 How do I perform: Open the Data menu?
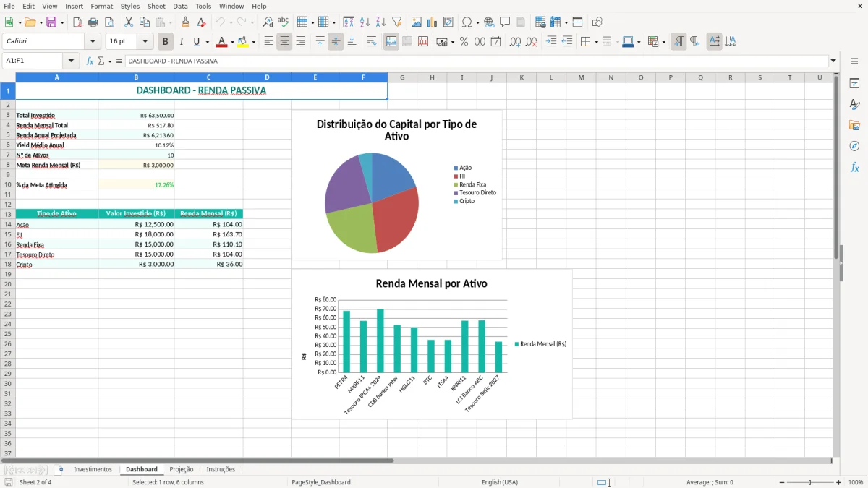(x=180, y=6)
